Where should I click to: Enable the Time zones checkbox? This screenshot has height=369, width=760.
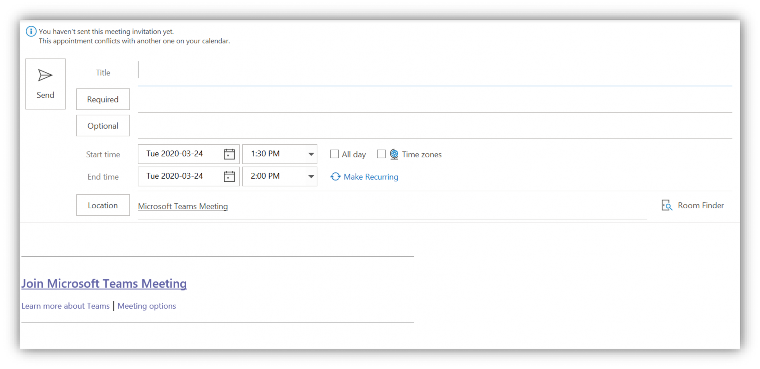coord(381,154)
